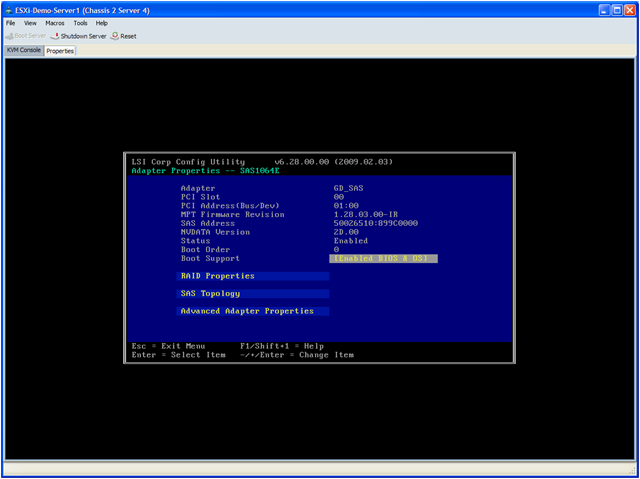Select the Advanced Adapter Properties entry
The height and width of the screenshot is (479, 640).
click(253, 311)
